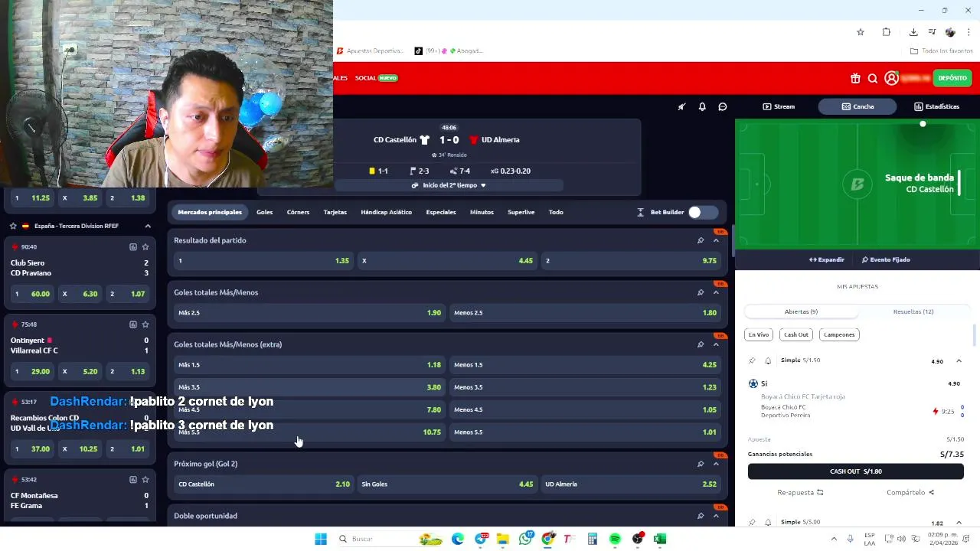Toggle the Bet Builder switch
Viewport: 980px width, 551px height.
point(701,212)
